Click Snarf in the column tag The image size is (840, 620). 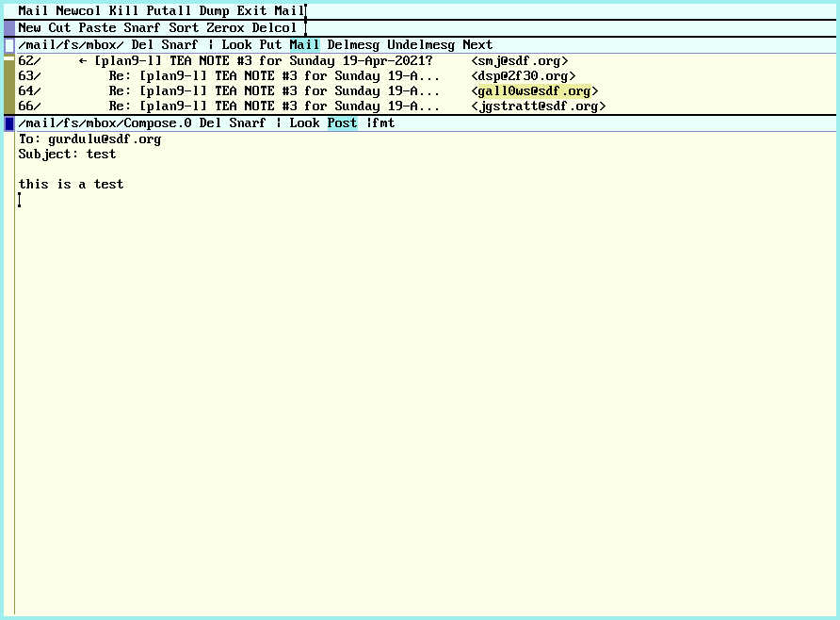coord(142,28)
